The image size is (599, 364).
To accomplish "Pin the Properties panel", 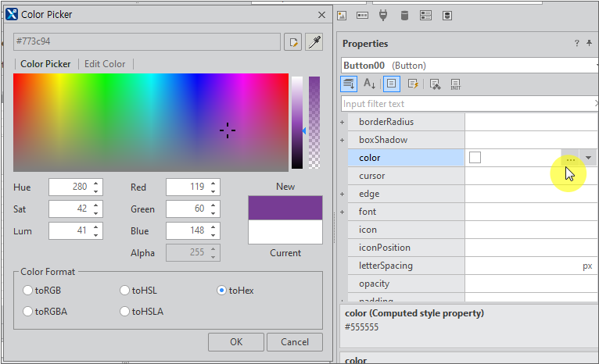I will coord(588,44).
